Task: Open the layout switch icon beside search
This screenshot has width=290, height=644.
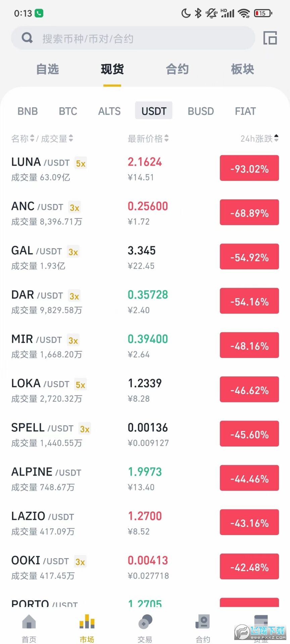Action: point(270,38)
